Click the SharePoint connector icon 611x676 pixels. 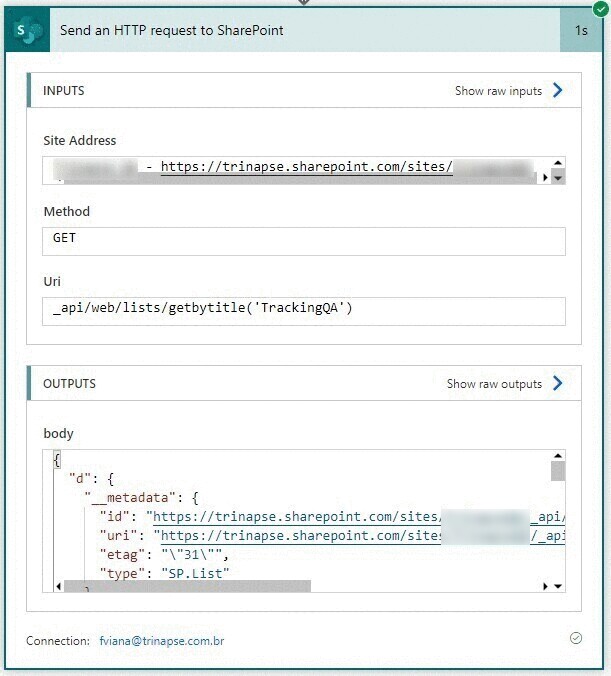coord(28,30)
